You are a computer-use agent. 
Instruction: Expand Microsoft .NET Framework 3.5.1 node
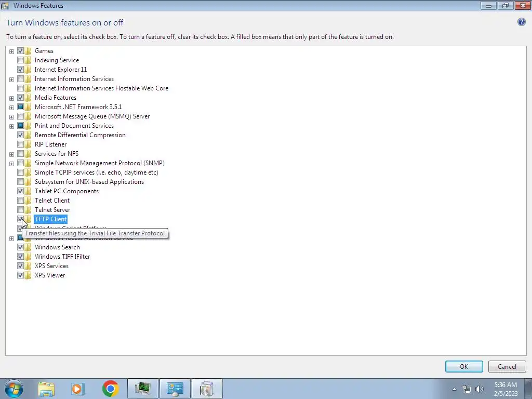click(11, 108)
